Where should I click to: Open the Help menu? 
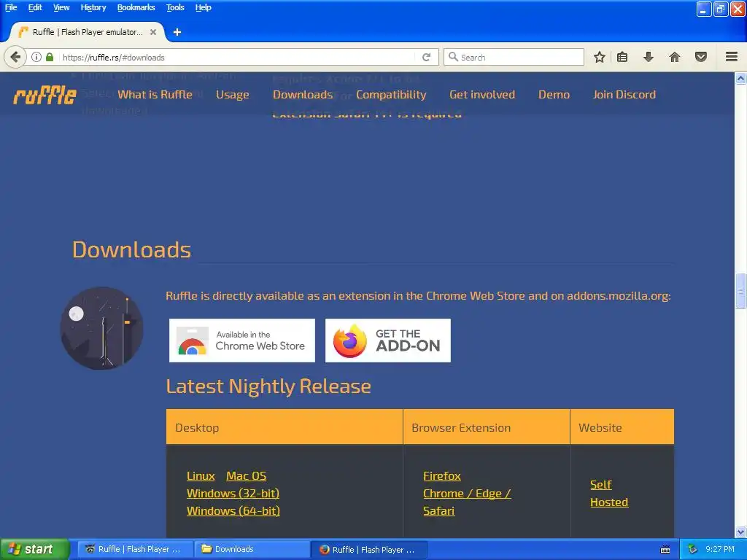[203, 7]
